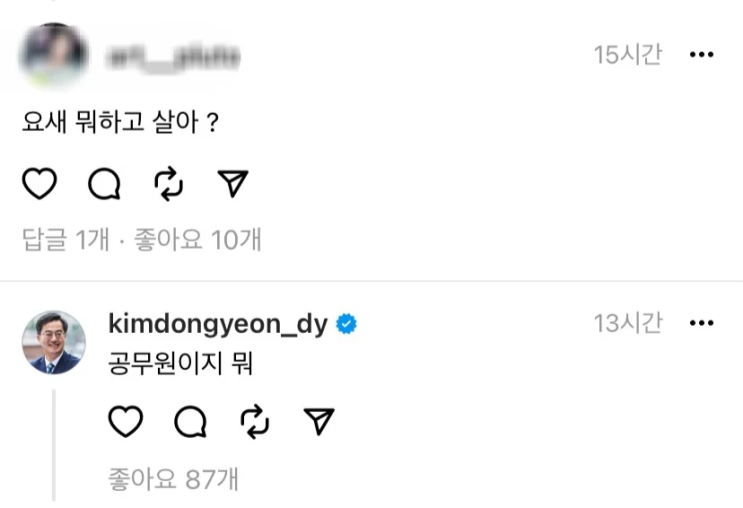
Task: Like the original post with heart icon
Action: (40, 183)
